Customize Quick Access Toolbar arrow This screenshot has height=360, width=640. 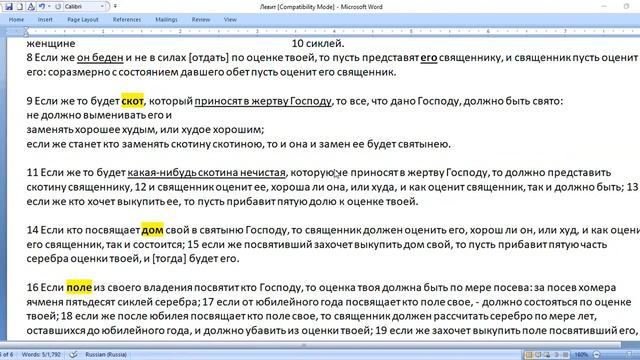[x=115, y=7]
